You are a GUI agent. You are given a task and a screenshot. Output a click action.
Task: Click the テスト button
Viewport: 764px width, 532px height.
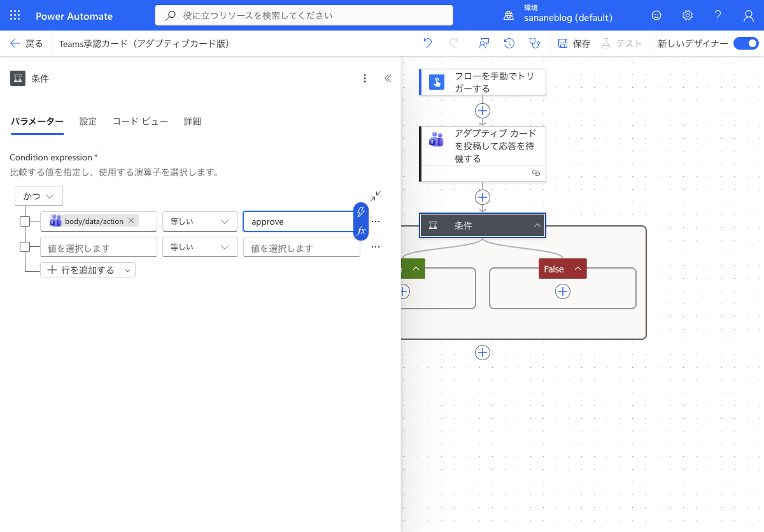[621, 43]
